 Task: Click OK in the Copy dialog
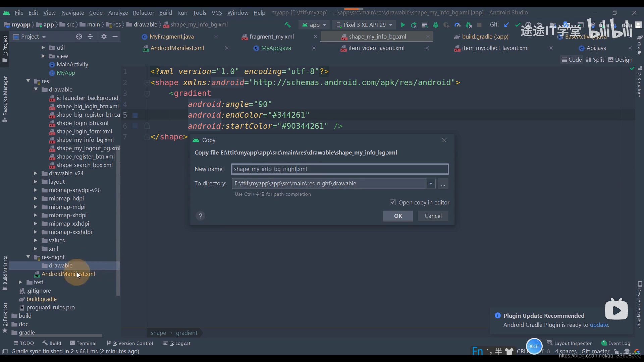point(398,216)
